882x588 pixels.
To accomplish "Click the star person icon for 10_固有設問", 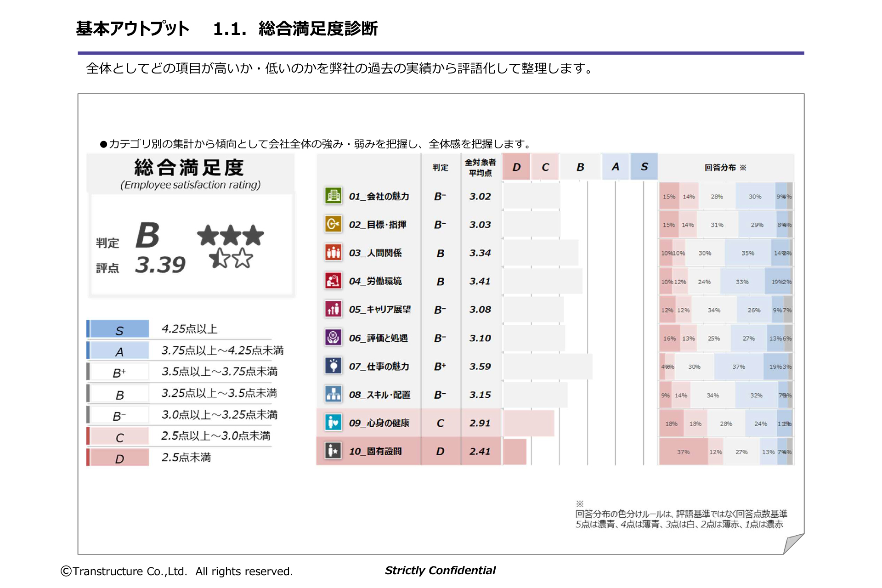I will tap(333, 451).
